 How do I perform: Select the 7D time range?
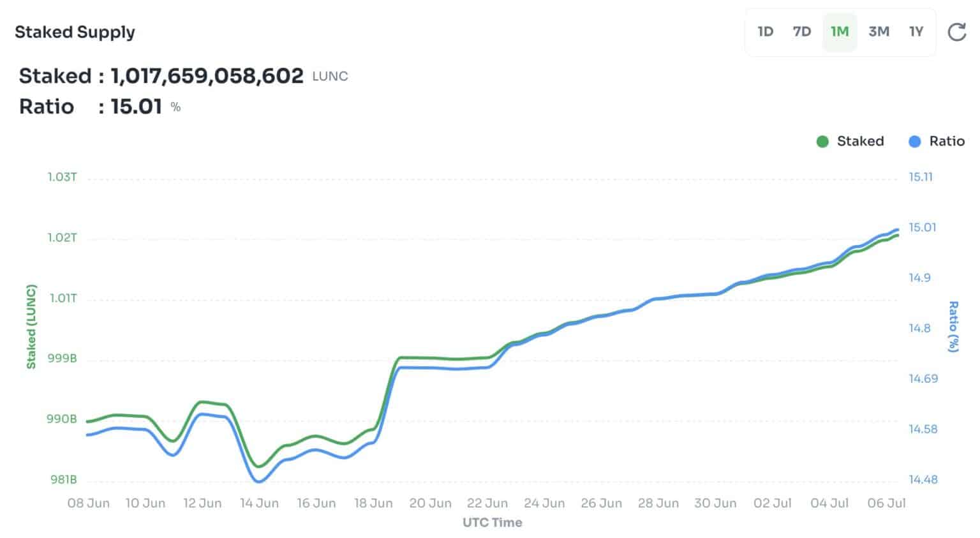tap(803, 31)
